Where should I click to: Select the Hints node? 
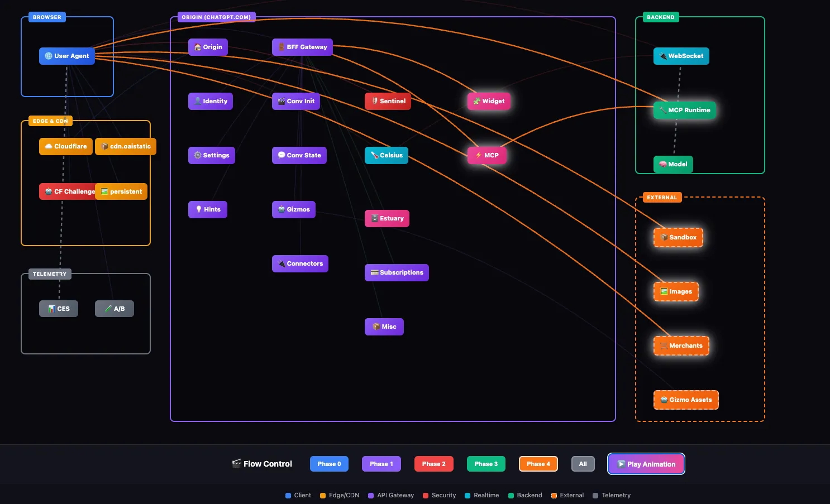click(208, 209)
